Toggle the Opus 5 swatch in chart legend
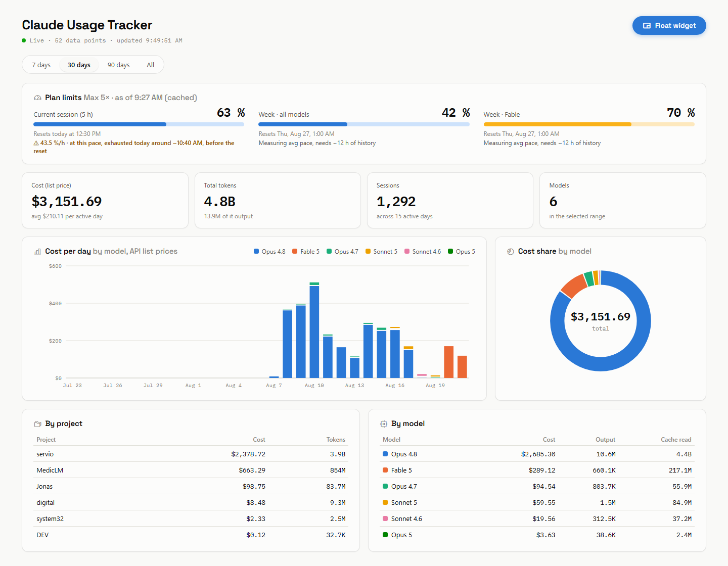This screenshot has width=728, height=566. (x=450, y=252)
